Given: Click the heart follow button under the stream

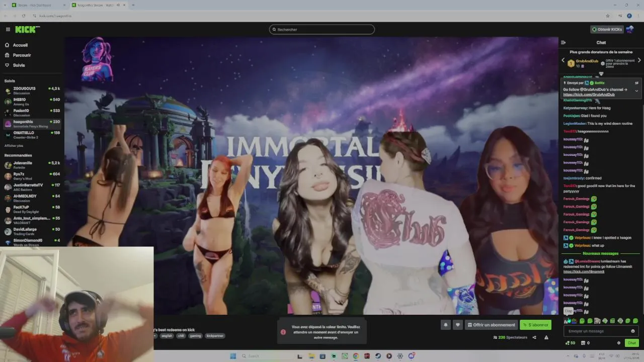Looking at the screenshot, I should [x=457, y=325].
